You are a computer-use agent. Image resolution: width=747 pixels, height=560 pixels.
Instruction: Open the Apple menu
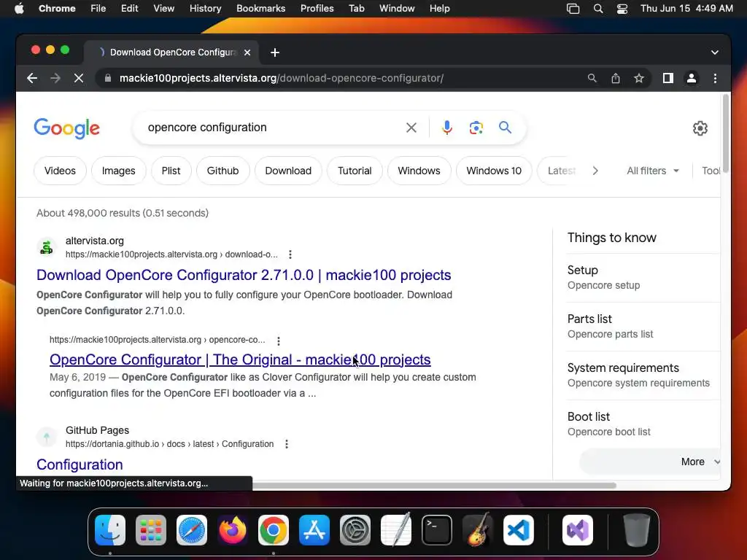point(19,9)
